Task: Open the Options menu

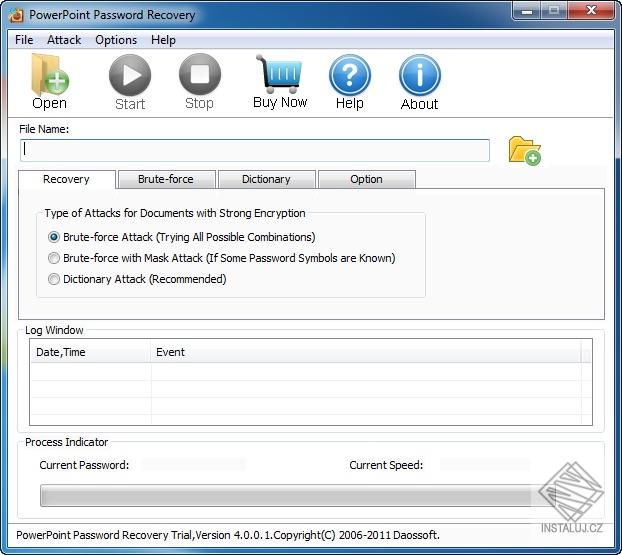Action: (116, 40)
